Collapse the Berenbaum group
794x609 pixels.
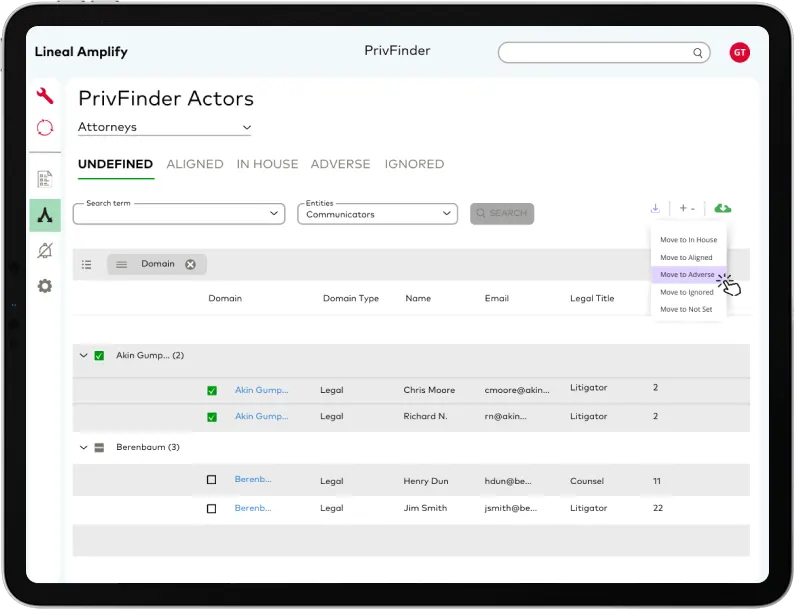click(x=84, y=447)
